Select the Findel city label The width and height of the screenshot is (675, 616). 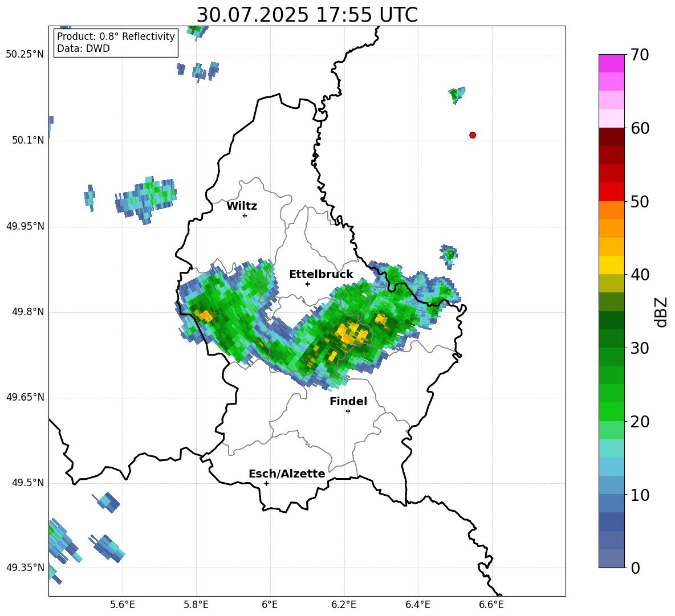pyautogui.click(x=348, y=401)
